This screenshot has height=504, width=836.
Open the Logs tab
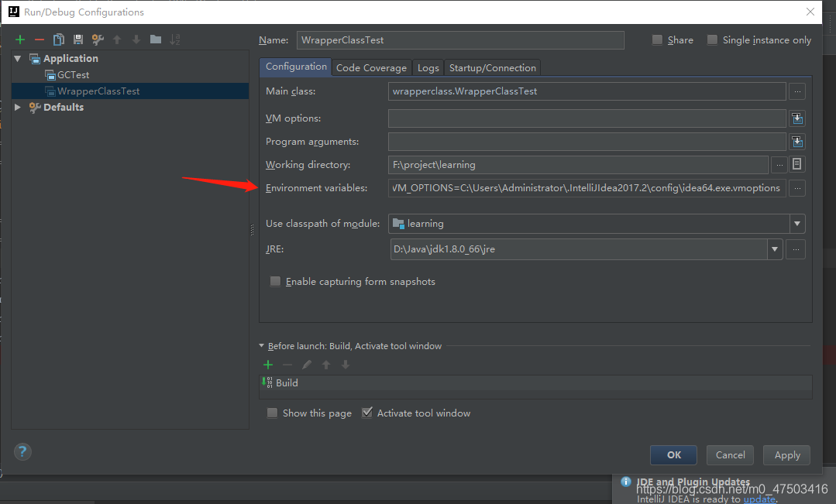[x=428, y=67]
